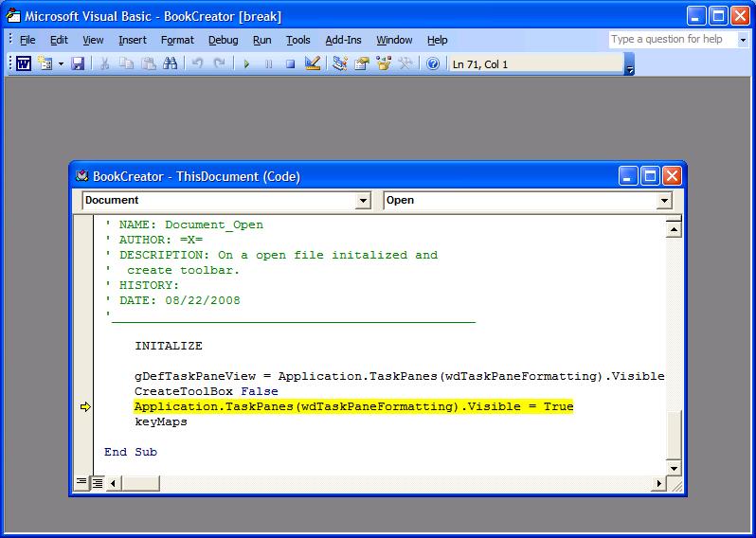This screenshot has width=756, height=538.
Task: Open the Object Browser icon
Action: click(384, 63)
